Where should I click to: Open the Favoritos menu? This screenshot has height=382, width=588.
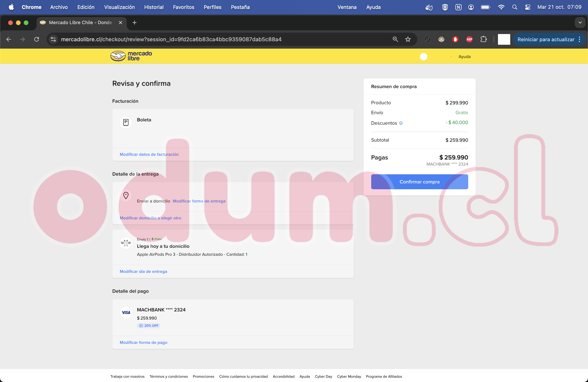[x=183, y=7]
